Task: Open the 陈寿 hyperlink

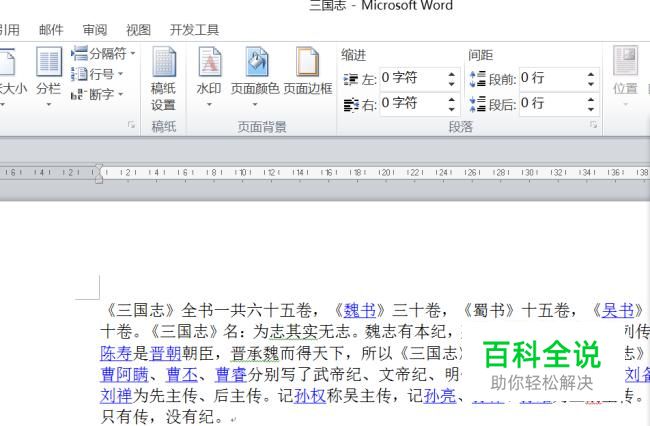Action: pyautogui.click(x=116, y=353)
